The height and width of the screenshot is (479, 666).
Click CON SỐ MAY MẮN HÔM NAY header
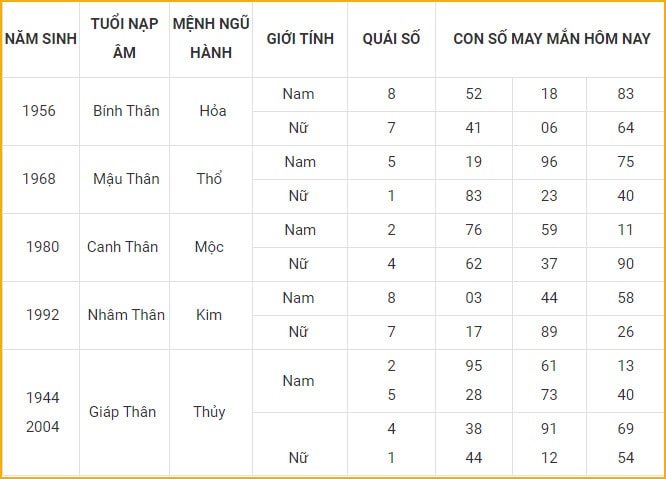552,39
